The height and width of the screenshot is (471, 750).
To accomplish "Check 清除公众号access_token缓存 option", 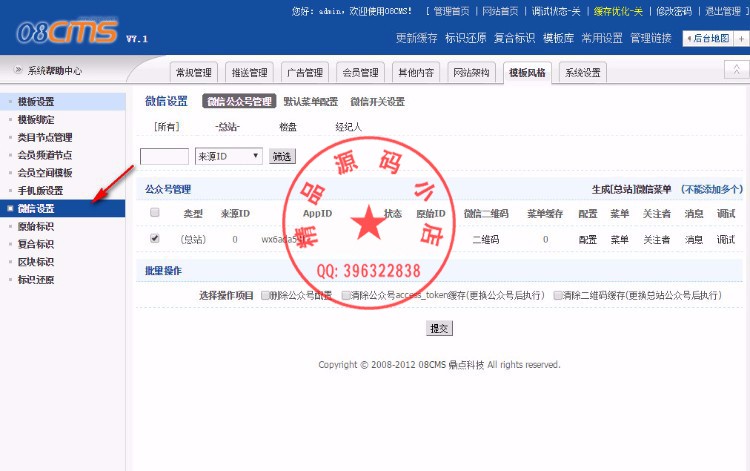I will coord(345,296).
